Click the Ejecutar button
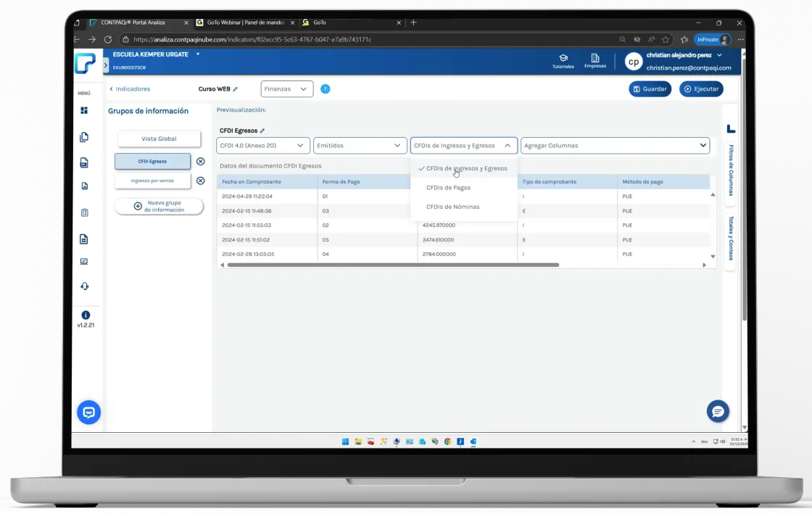 point(701,89)
